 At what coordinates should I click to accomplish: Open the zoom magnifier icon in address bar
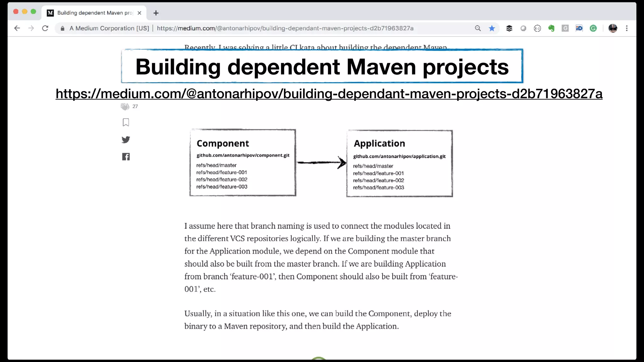tap(478, 28)
